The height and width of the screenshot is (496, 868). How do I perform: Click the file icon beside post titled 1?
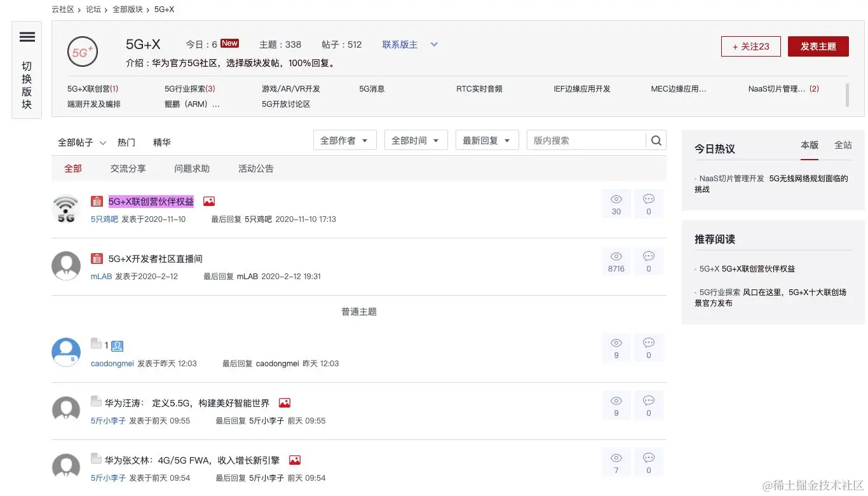click(96, 344)
